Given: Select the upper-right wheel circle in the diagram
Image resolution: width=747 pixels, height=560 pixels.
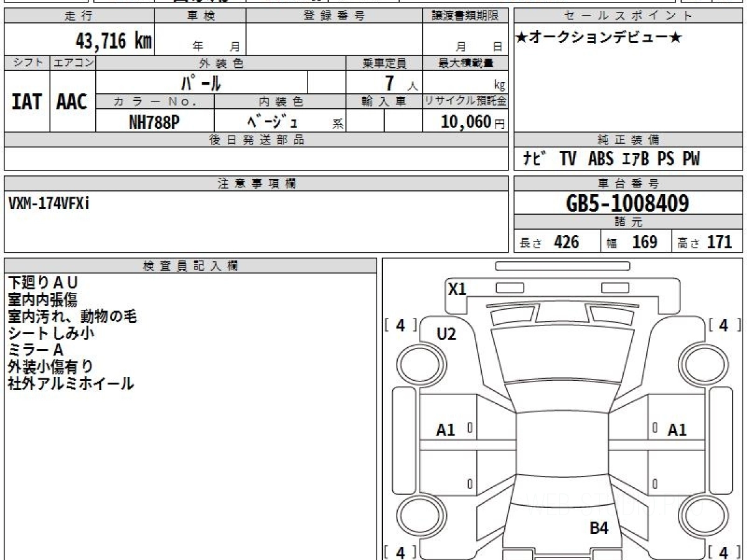Looking at the screenshot, I should (702, 365).
